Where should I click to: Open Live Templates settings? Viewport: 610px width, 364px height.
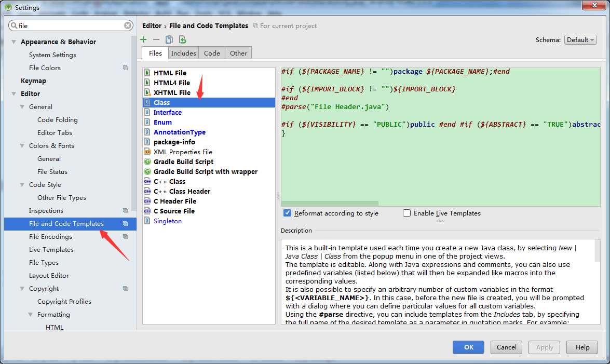tap(51, 250)
